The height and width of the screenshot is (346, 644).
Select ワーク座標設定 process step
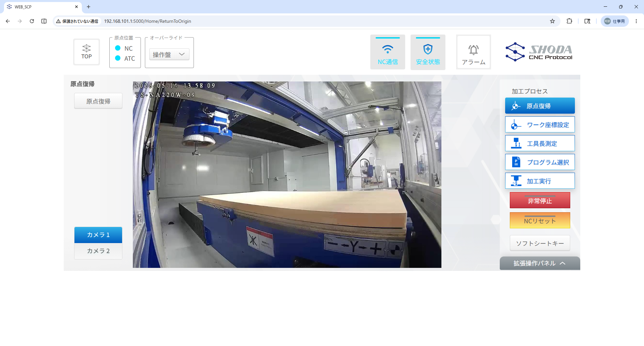tap(540, 125)
